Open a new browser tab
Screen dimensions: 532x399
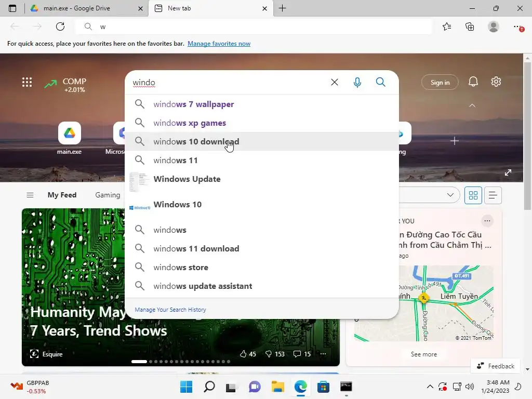(282, 8)
